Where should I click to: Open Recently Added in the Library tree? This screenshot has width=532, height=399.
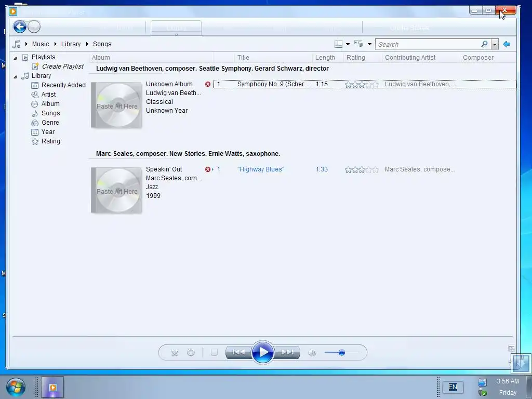coord(63,85)
